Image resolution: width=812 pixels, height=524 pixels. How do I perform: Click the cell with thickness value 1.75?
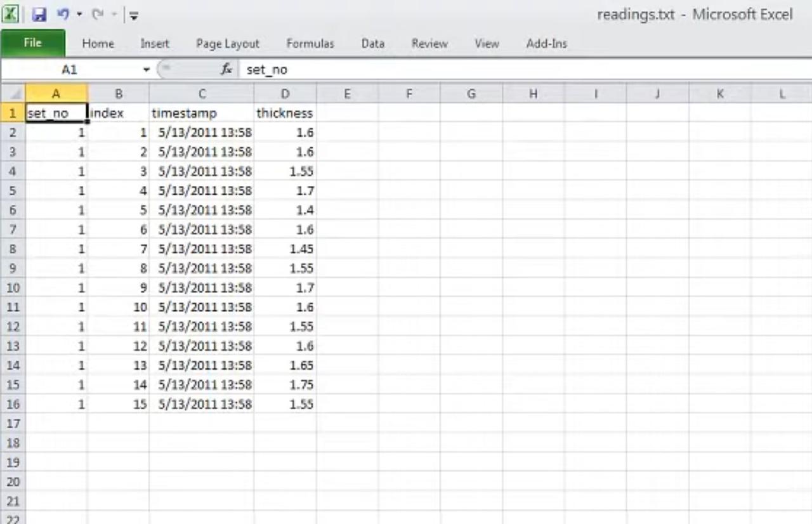pos(285,384)
